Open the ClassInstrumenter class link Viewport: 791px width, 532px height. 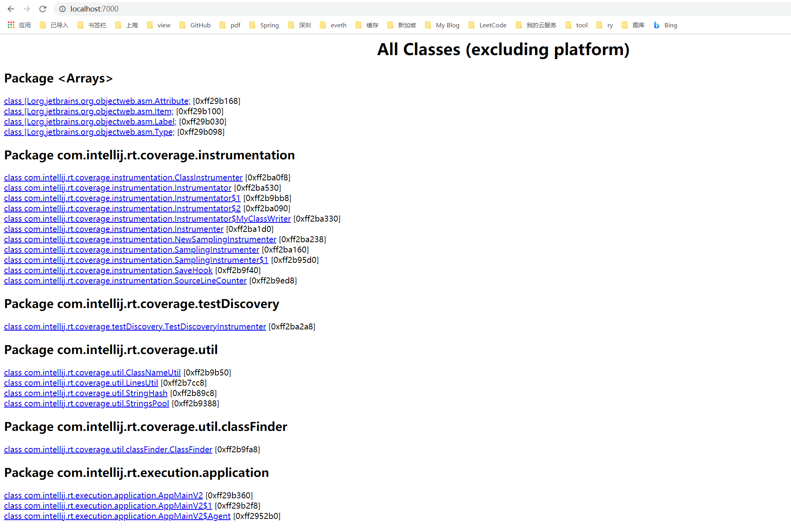pyautogui.click(x=123, y=178)
